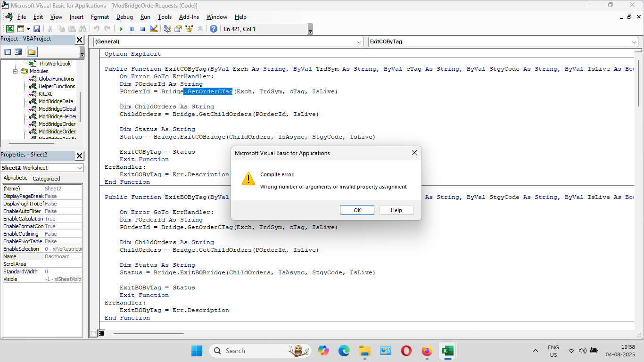Click the Break pause icon
Screen dimensions: 644x362
[132, 29]
